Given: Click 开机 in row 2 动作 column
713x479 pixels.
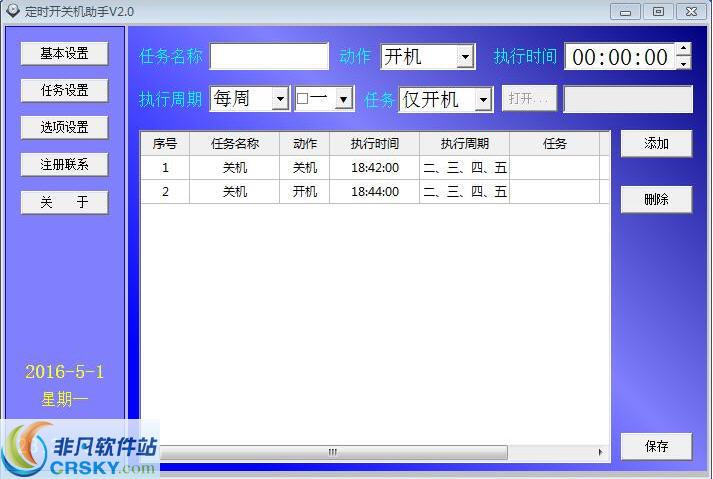Looking at the screenshot, I should pos(305,192).
